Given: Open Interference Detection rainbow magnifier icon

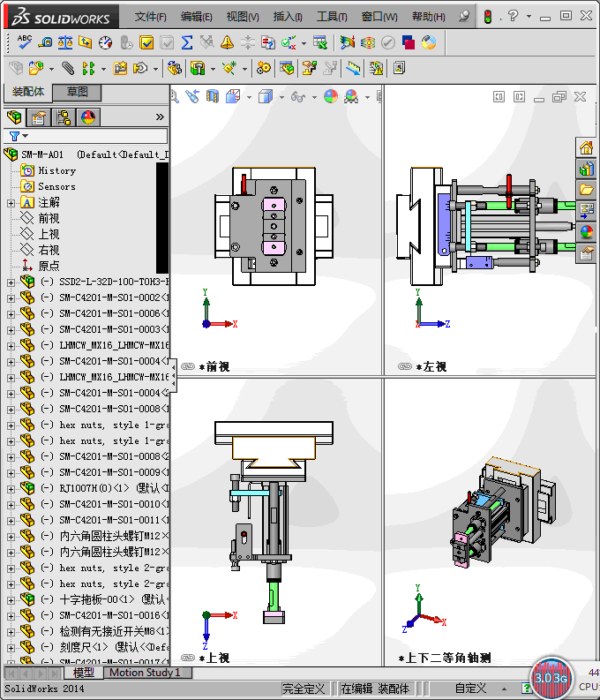Looking at the screenshot, I should 347,42.
